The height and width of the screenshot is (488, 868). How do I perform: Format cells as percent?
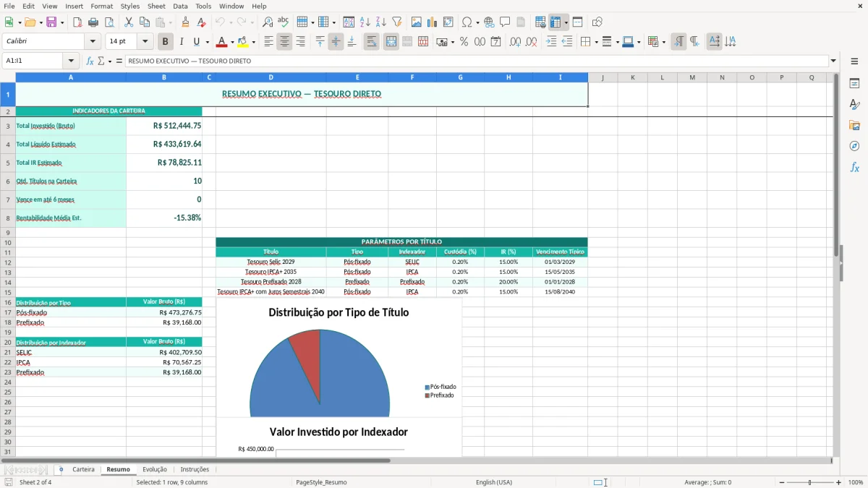point(464,42)
